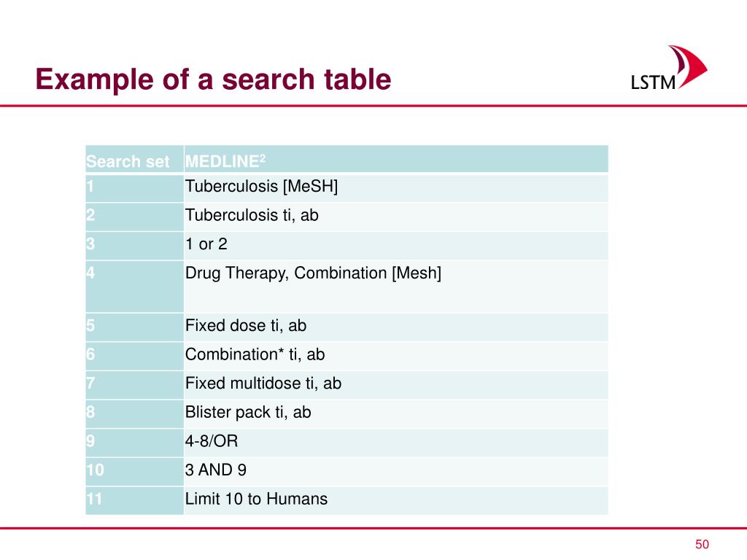Click search set number 10 cell

click(134, 472)
